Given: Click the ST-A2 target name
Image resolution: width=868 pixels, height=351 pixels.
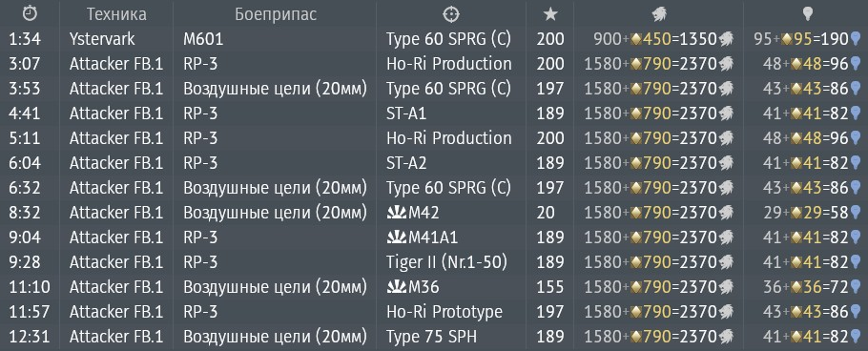Looking at the screenshot, I should [406, 163].
